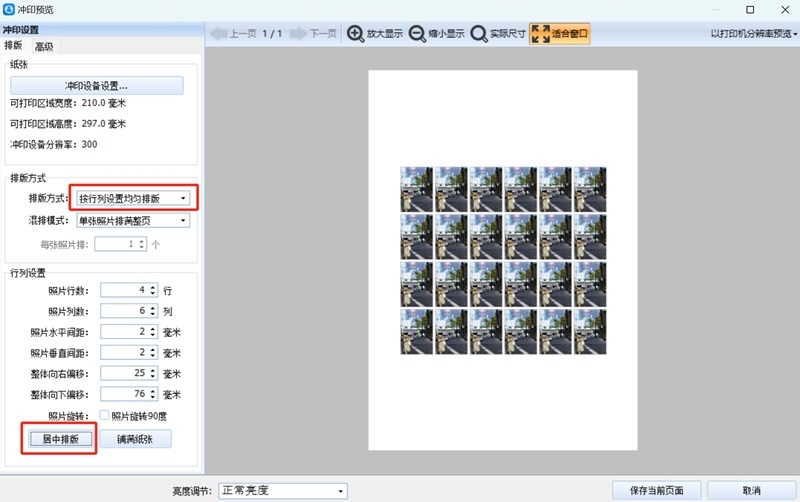Expand the 混排模式 combo box
This screenshot has width=800, height=502.
click(x=133, y=220)
